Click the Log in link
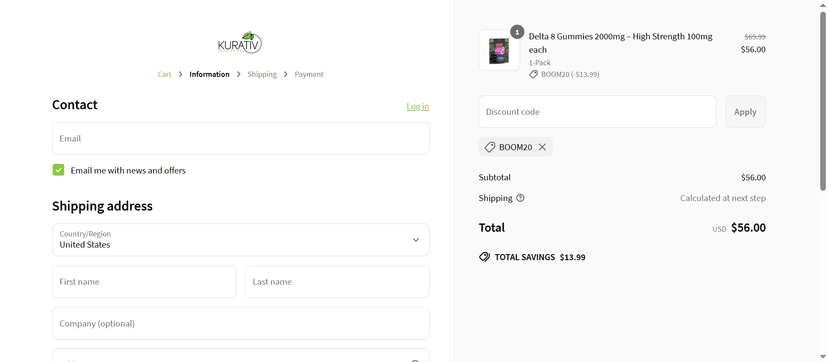This screenshot has height=362, width=828. point(418,106)
